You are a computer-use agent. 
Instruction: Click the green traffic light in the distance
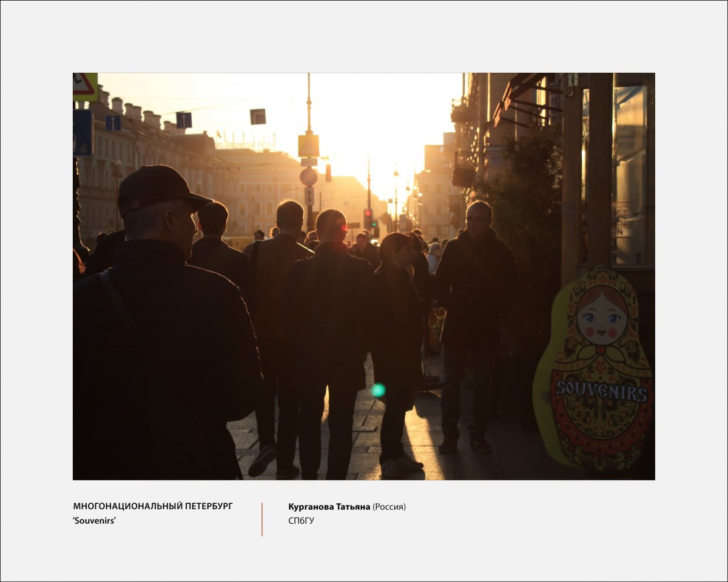click(x=374, y=225)
